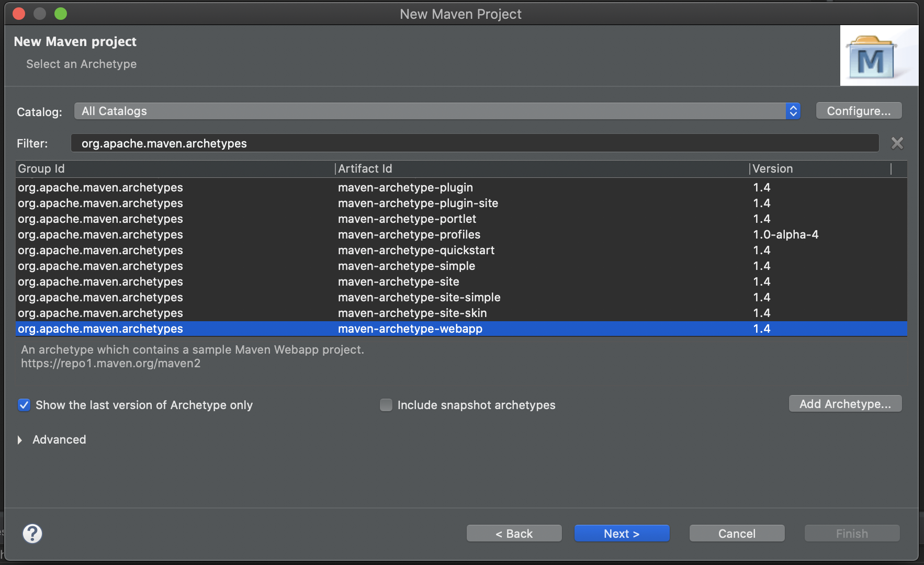Select the maven-archetype-plugin row
Screen dimensions: 924x565
click(461, 187)
